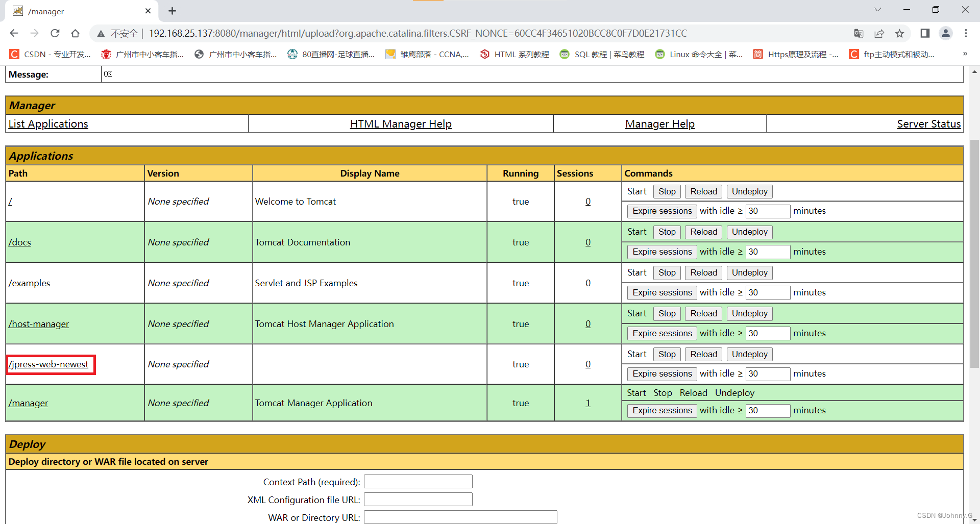980x524 pixels.
Task: Stop the root / application
Action: (667, 191)
